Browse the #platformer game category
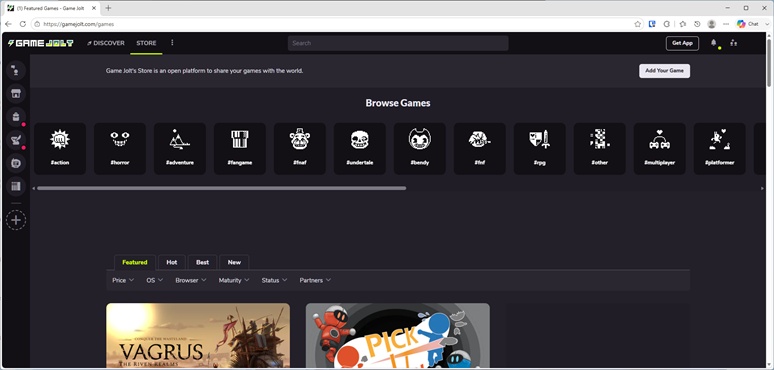This screenshot has height=370, width=774. tap(720, 148)
